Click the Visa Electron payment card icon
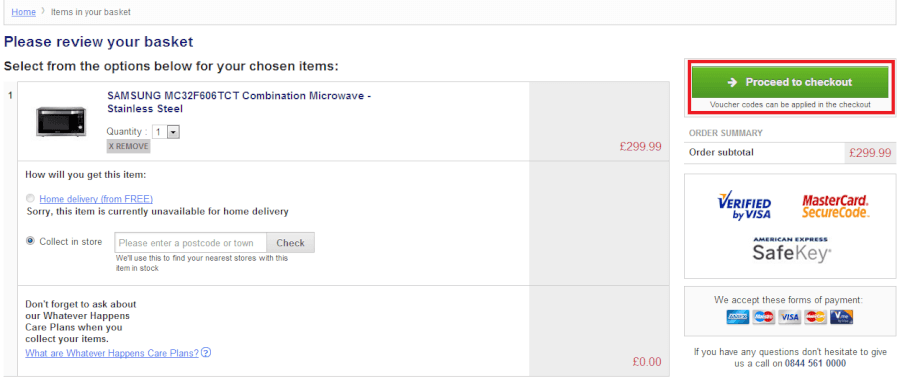The height and width of the screenshot is (381, 900). pyautogui.click(x=841, y=317)
